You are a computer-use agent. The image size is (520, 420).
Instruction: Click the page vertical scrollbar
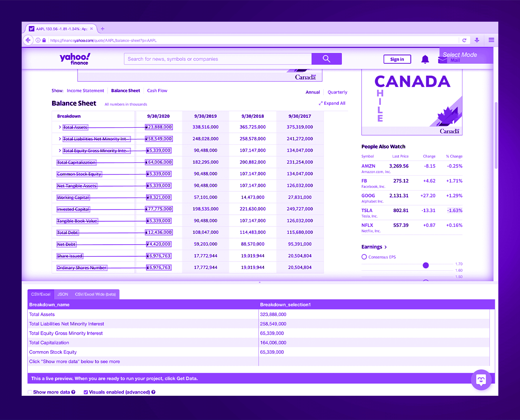click(496, 135)
